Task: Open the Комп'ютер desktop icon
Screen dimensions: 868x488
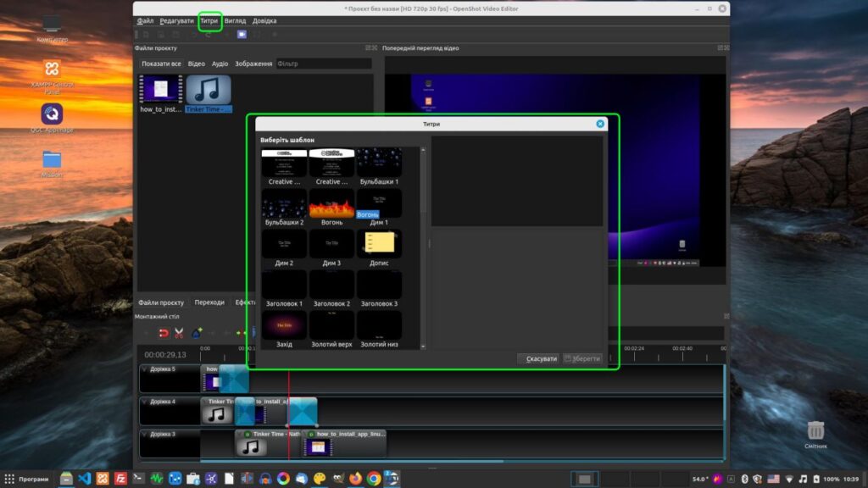Action: click(52, 29)
